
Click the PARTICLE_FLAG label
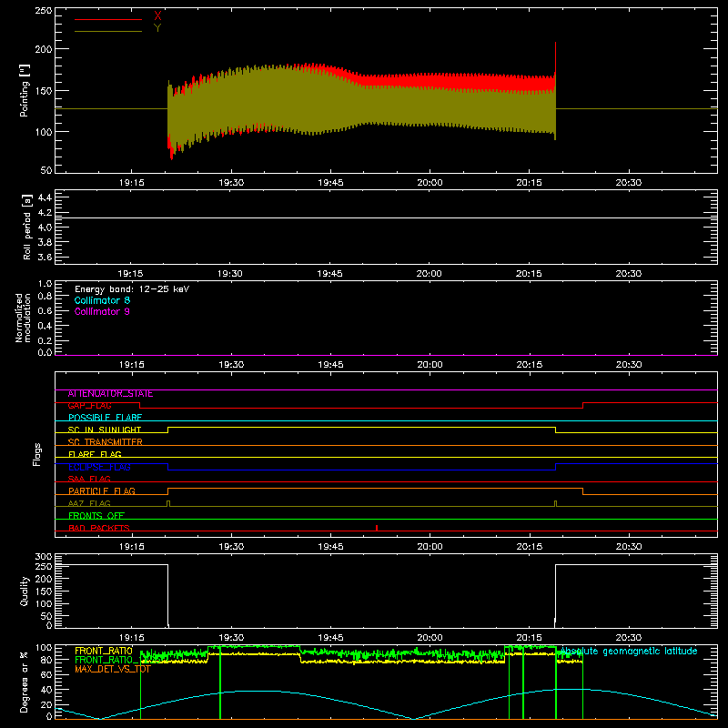click(x=102, y=491)
